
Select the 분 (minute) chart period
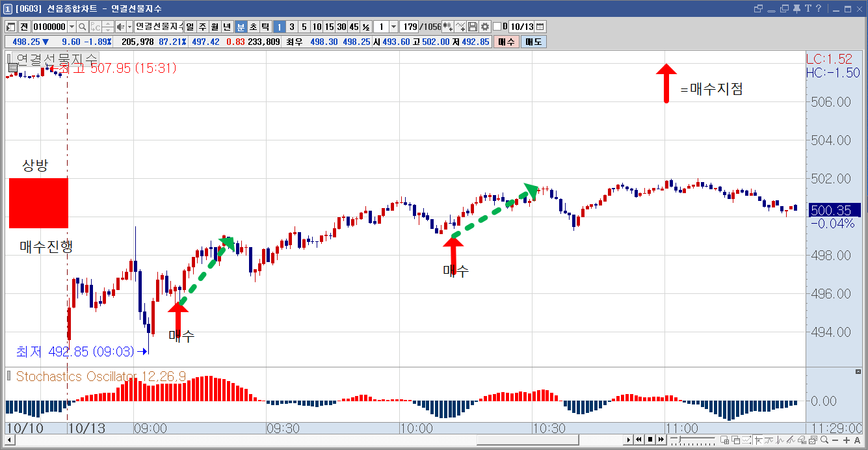241,27
